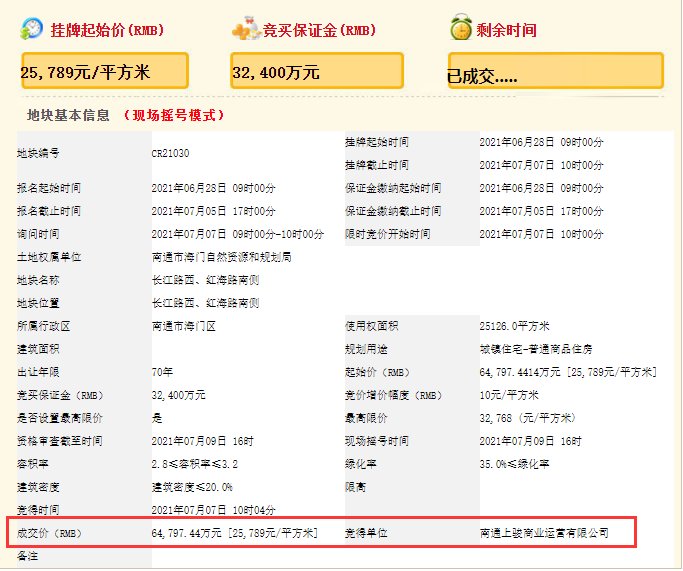
Task: Click building density 建筑密度≤20.0%
Action: tap(192, 487)
